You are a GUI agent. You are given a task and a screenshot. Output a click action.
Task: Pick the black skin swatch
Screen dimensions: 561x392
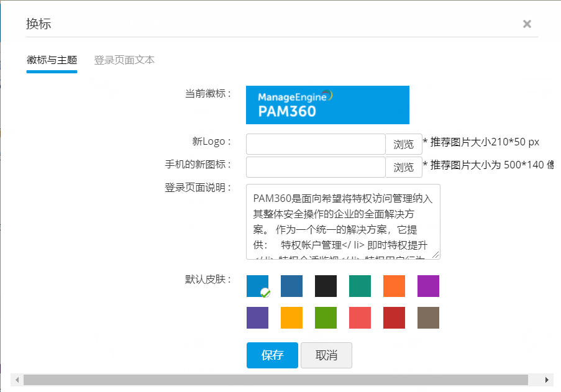coord(326,286)
